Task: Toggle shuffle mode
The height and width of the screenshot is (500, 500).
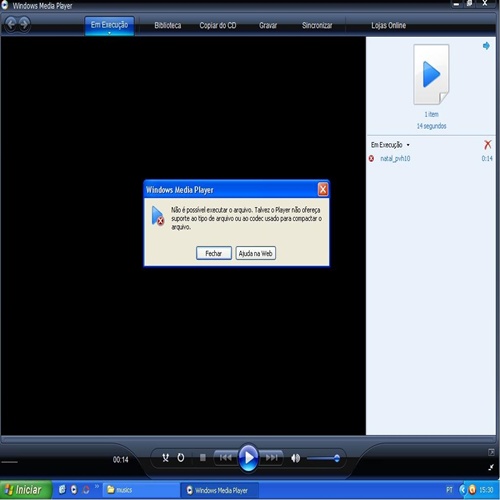Action: 165,458
